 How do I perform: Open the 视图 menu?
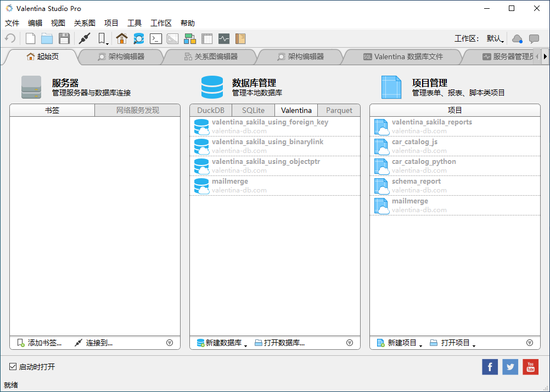point(58,23)
